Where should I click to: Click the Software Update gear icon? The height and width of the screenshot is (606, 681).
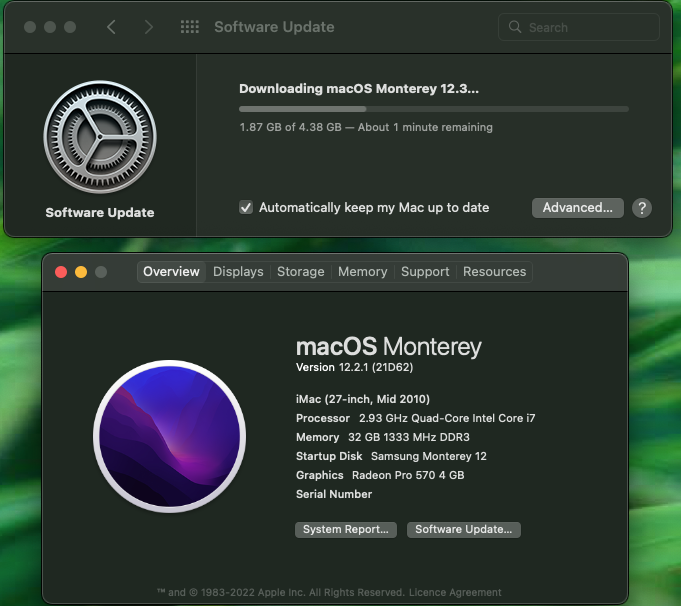100,137
